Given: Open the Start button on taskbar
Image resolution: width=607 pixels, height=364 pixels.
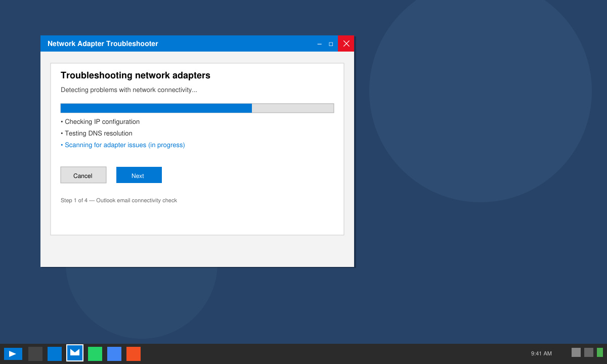Looking at the screenshot, I should (x=13, y=354).
